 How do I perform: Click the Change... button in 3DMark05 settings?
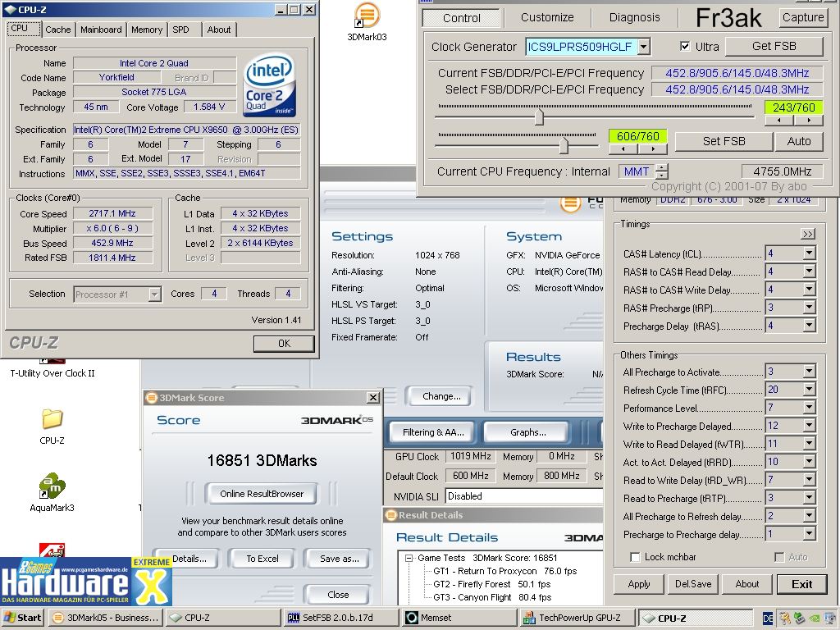(x=441, y=396)
